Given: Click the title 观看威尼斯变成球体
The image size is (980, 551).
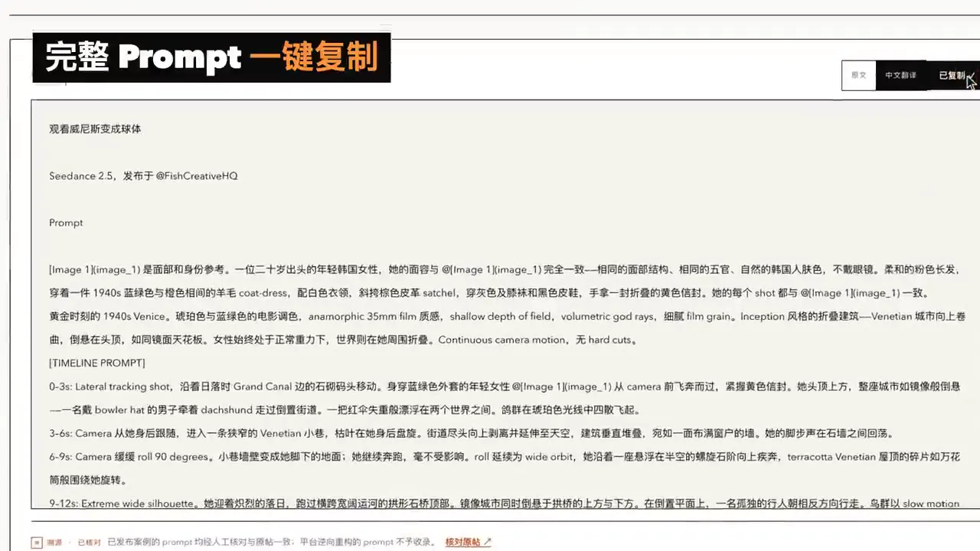Looking at the screenshot, I should coord(95,129).
